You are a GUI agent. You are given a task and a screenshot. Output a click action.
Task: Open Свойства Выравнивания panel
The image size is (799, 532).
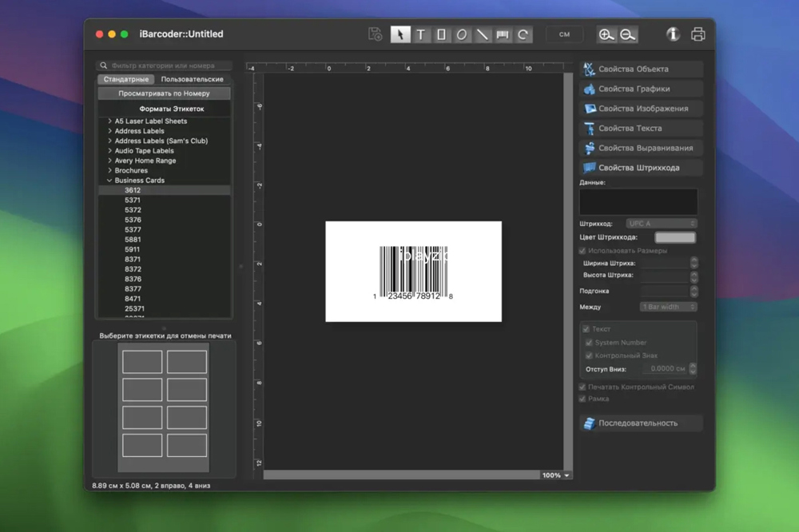click(641, 148)
